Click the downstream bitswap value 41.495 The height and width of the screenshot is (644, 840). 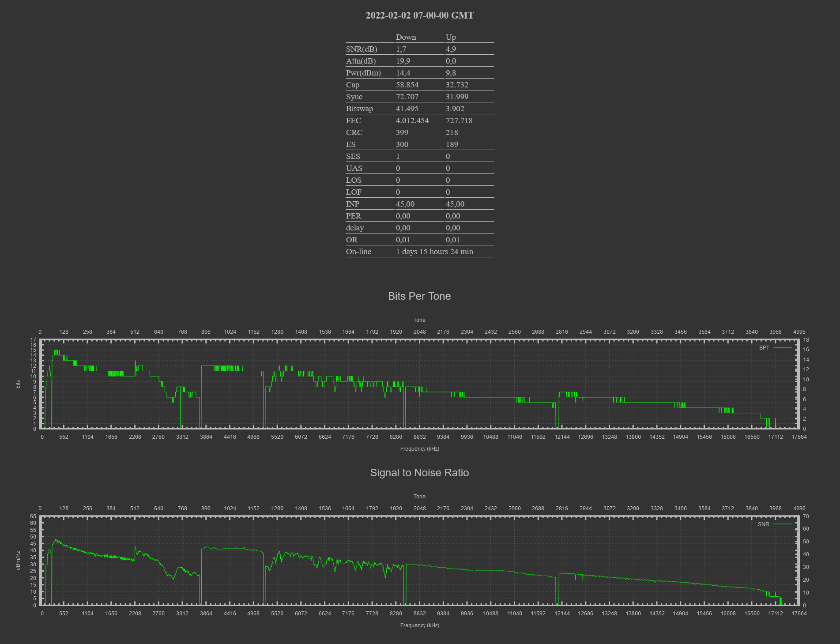[x=407, y=109]
